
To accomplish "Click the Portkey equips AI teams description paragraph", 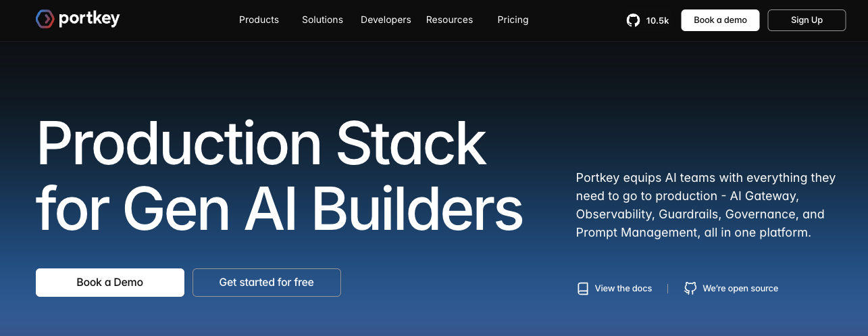I will (x=705, y=206).
